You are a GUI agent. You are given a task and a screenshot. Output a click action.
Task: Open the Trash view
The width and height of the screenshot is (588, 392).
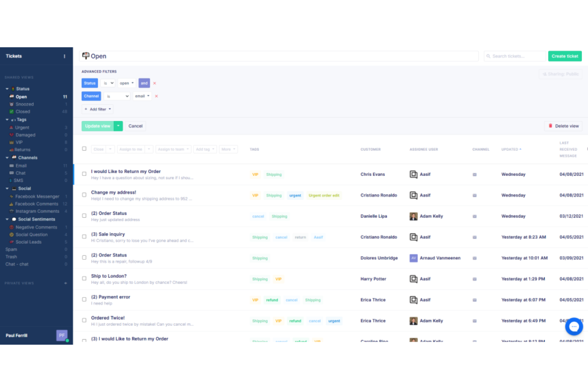11,257
